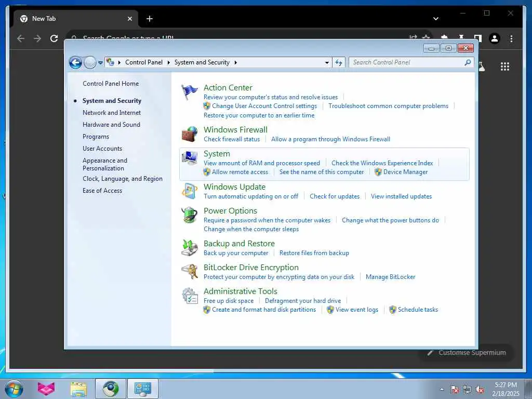Click View event logs link
This screenshot has width=532, height=399.
[357, 310]
